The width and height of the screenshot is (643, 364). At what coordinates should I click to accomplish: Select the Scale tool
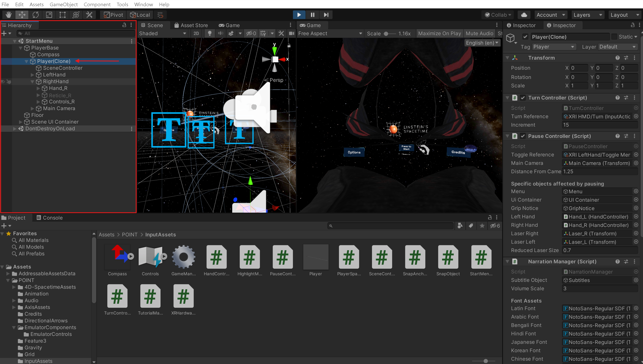[x=49, y=15]
